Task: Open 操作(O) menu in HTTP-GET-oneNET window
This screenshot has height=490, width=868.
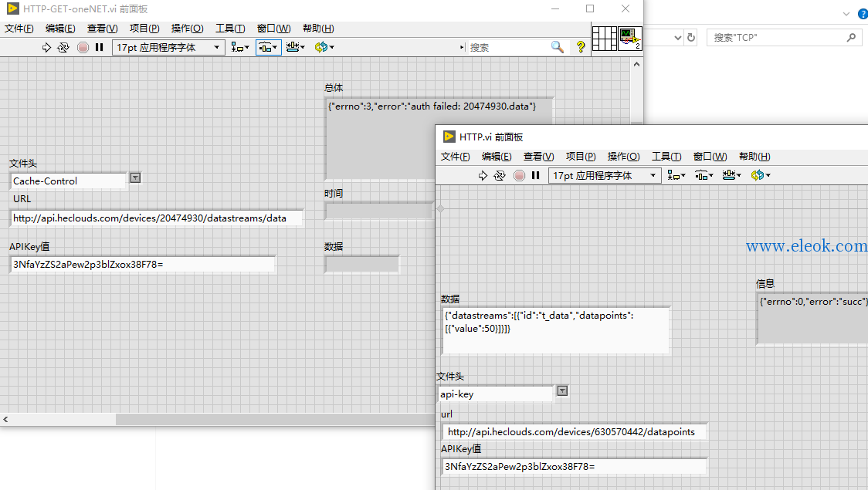Action: pos(187,29)
